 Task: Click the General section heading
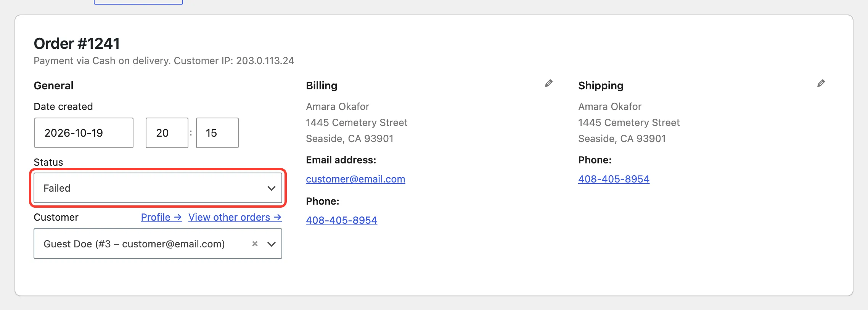(53, 86)
